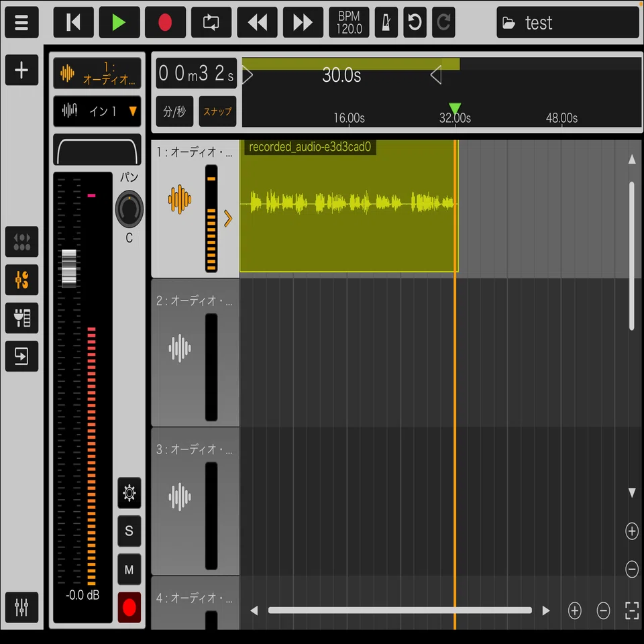Redo the last undone action
The width and height of the screenshot is (644, 644).
click(x=443, y=22)
